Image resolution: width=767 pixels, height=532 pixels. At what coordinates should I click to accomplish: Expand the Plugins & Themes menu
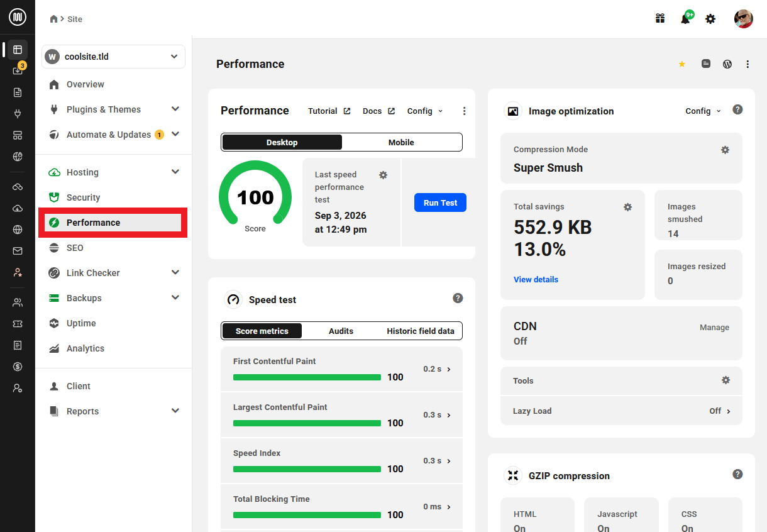[175, 109]
